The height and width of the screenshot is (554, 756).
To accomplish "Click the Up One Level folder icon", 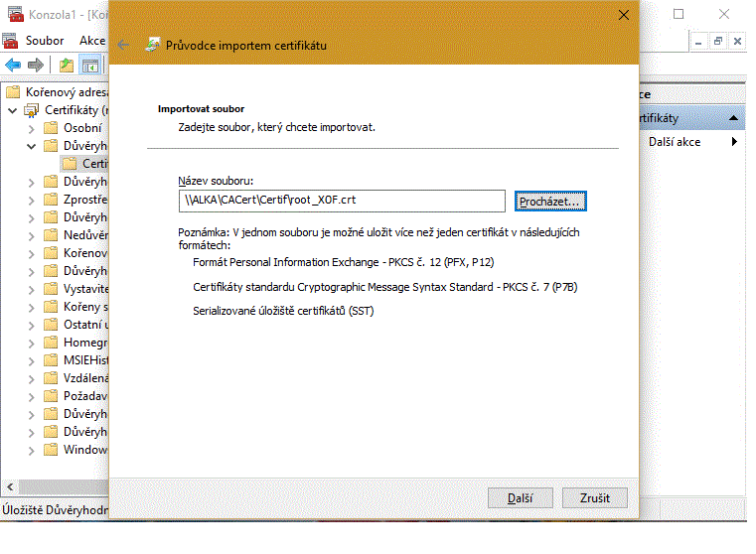I will (x=66, y=66).
